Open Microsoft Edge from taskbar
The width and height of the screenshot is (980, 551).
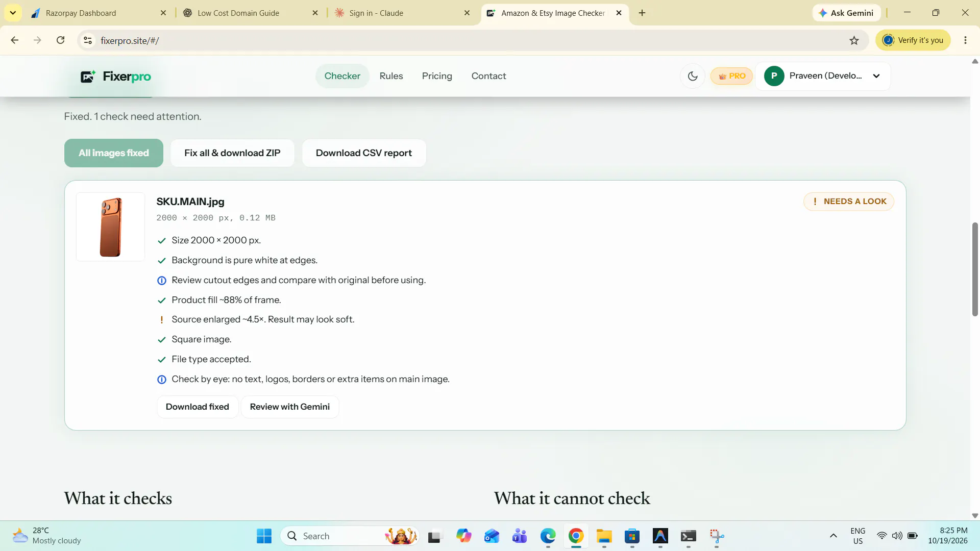click(x=548, y=536)
